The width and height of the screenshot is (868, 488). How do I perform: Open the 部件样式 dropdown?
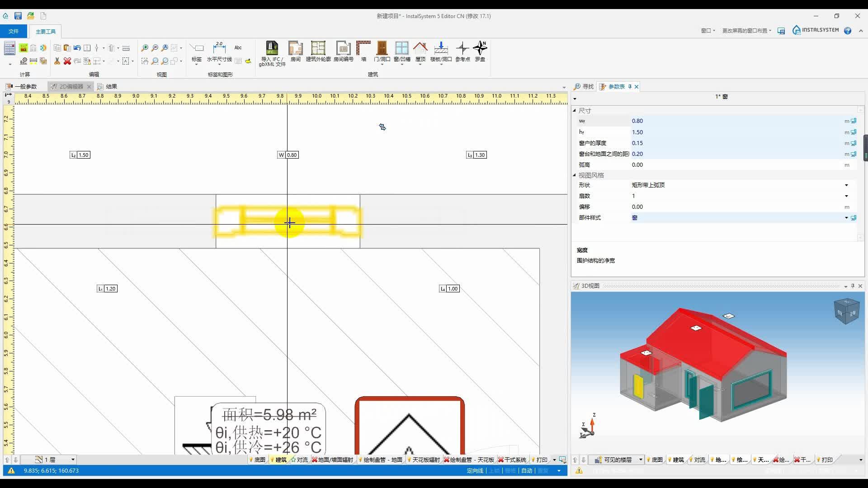(x=846, y=218)
